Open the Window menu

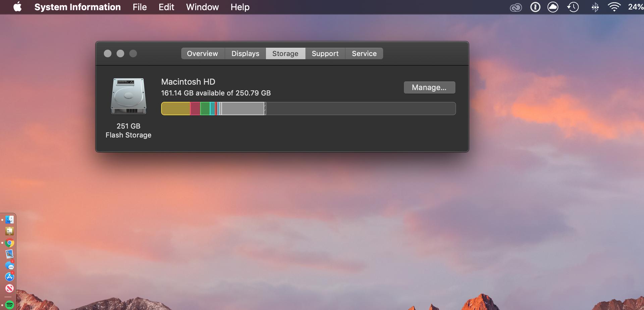click(x=202, y=7)
